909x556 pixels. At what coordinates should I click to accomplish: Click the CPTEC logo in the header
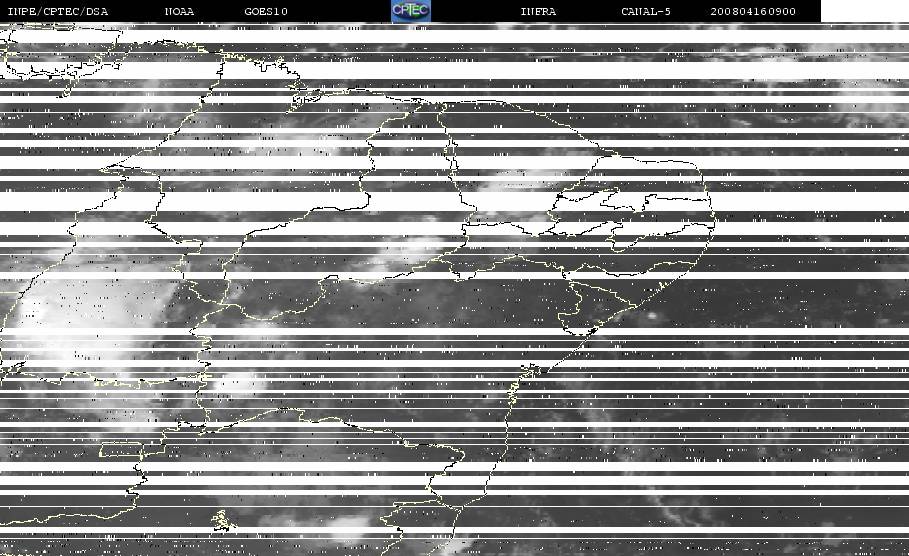click(410, 11)
